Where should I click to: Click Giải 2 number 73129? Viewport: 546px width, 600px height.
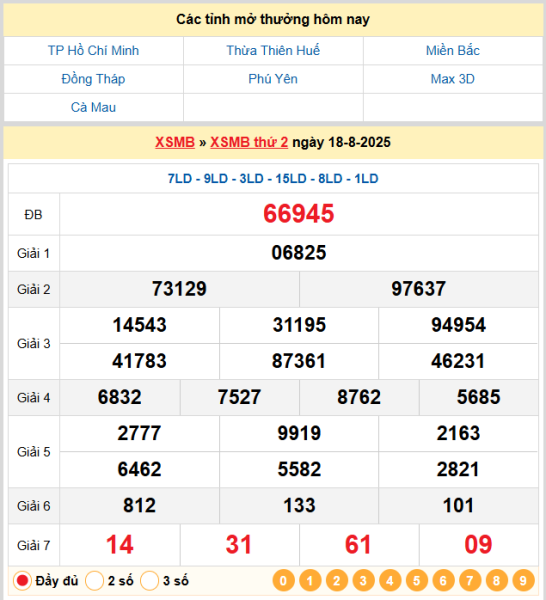179,289
